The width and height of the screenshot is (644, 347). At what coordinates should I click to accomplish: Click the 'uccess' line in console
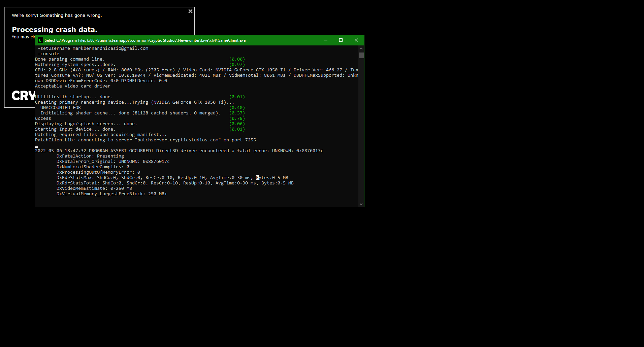click(43, 118)
